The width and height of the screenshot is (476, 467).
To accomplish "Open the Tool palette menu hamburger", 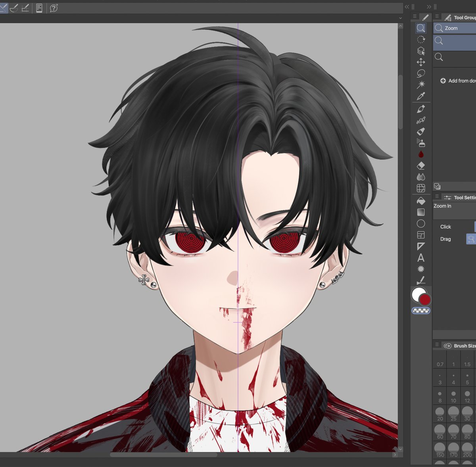I will (415, 17).
